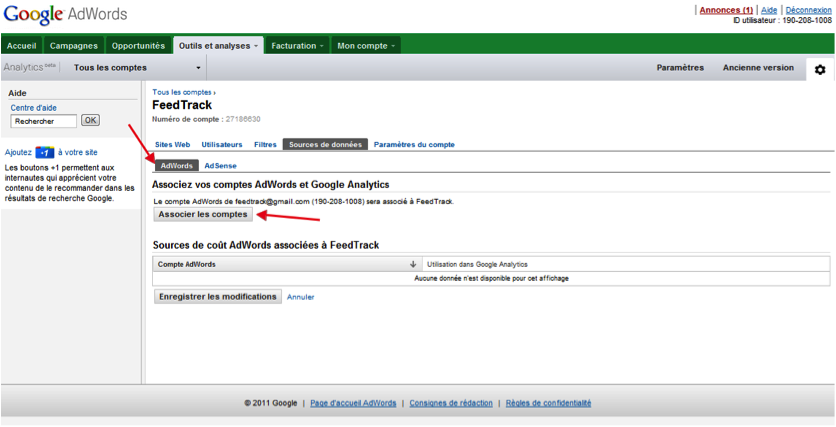836x427 pixels.
Task: Click OK button next to search
Action: pyautogui.click(x=90, y=120)
